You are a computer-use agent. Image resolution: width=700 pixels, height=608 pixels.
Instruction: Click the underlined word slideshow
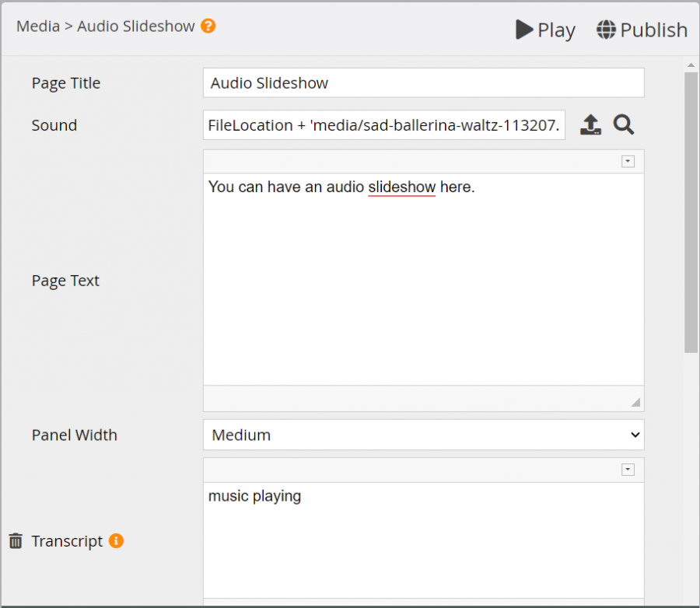pos(401,187)
